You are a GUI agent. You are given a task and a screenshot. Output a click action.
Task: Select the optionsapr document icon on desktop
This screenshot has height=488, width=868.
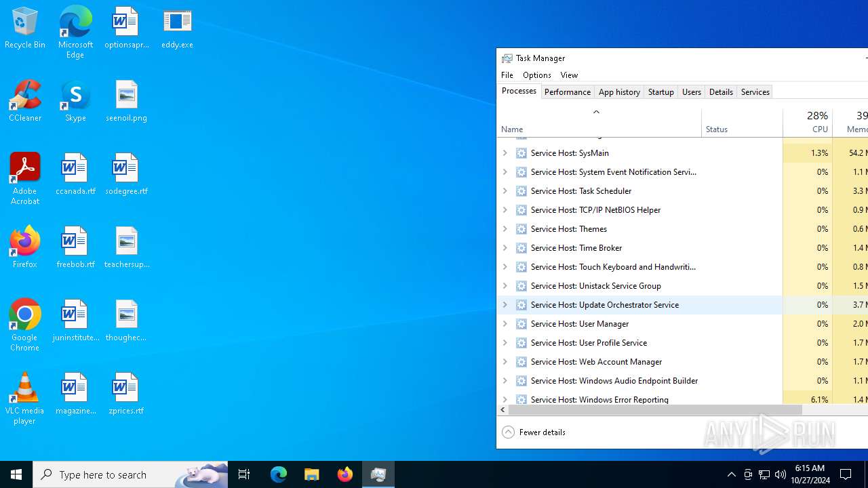(x=126, y=28)
